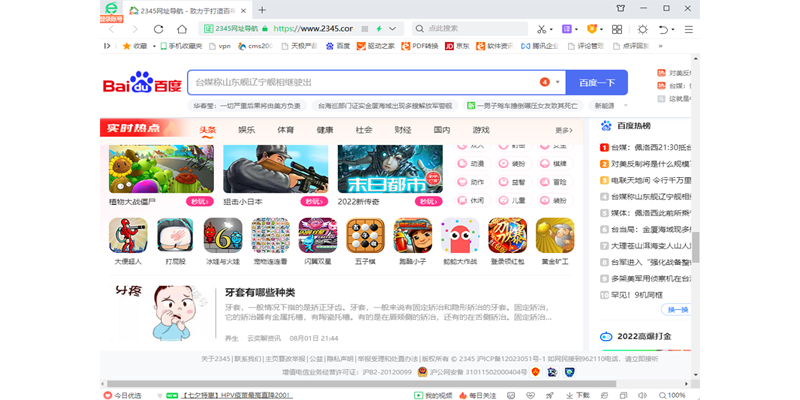800x400 pixels.
Task: Click the orange shield security icon
Action: (x=592, y=29)
